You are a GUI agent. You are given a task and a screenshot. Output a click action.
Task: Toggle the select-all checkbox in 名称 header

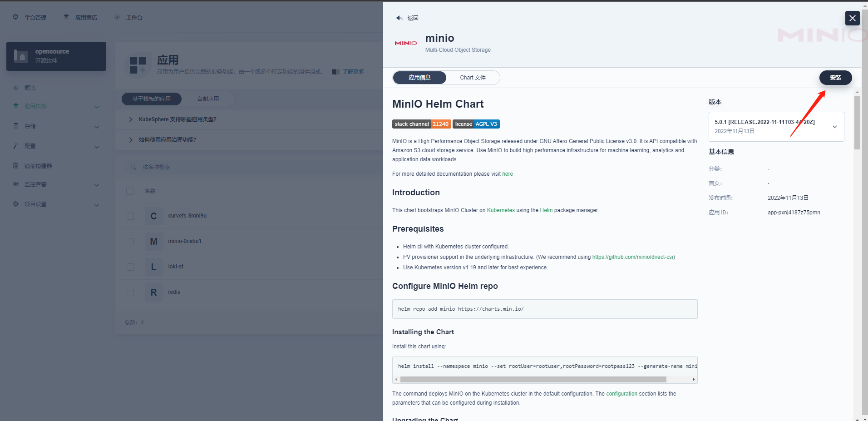(130, 191)
